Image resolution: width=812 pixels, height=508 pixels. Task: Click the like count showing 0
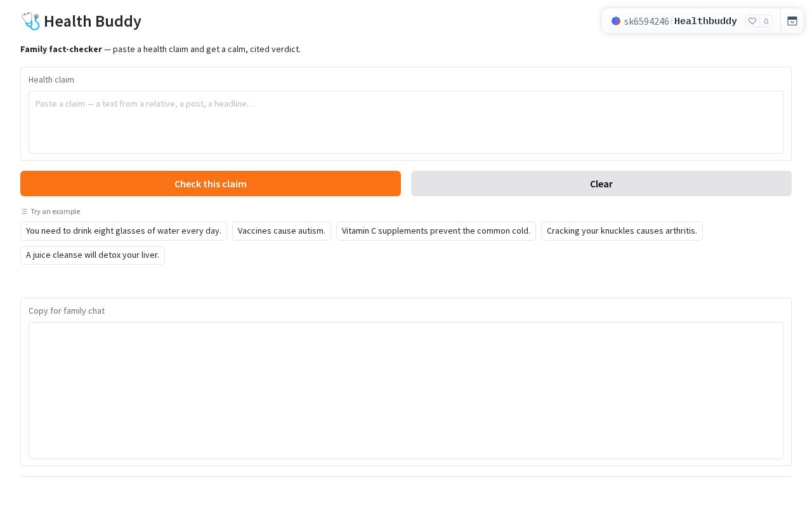click(x=766, y=21)
